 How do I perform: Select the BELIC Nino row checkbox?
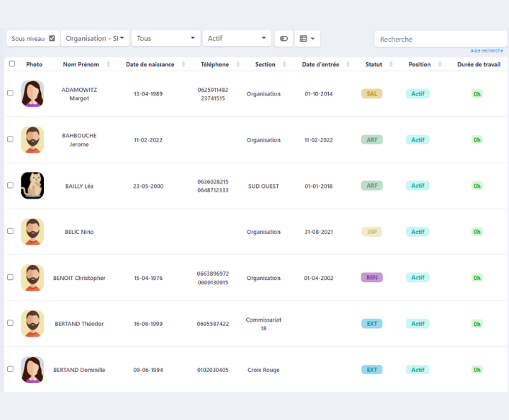pos(11,231)
